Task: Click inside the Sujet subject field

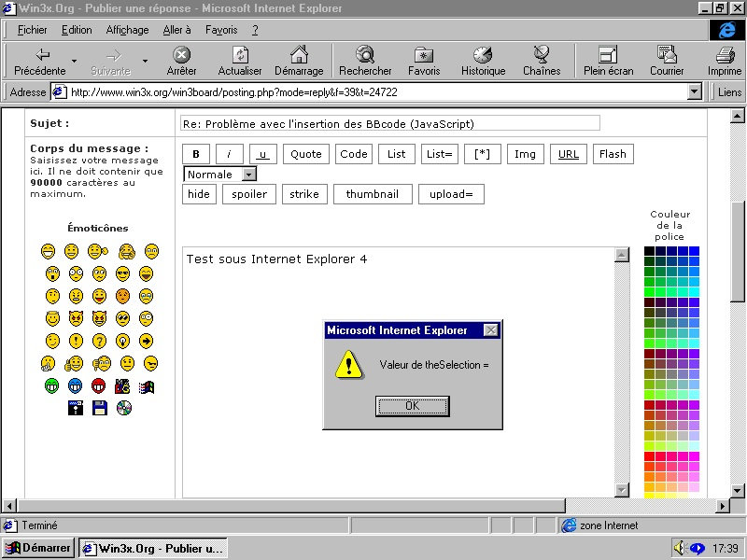Action: click(x=389, y=124)
